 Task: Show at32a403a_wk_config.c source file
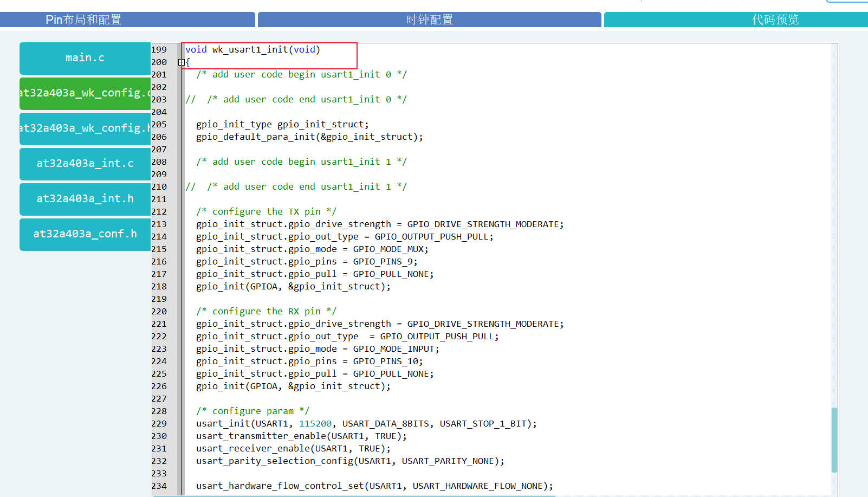(85, 93)
